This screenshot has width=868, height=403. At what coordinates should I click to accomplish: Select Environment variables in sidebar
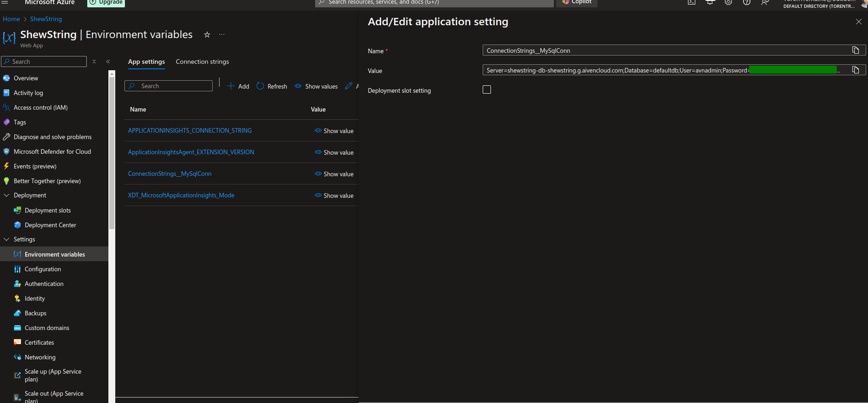(54, 254)
